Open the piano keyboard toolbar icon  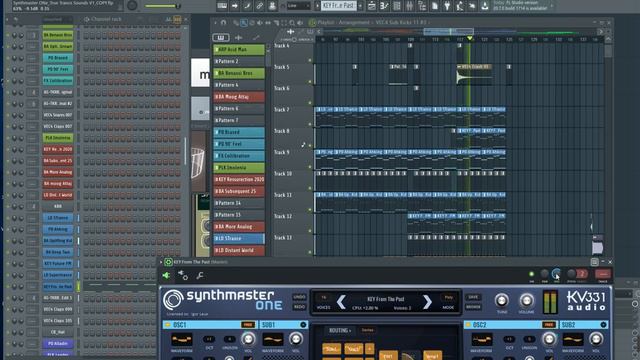[x=222, y=6]
